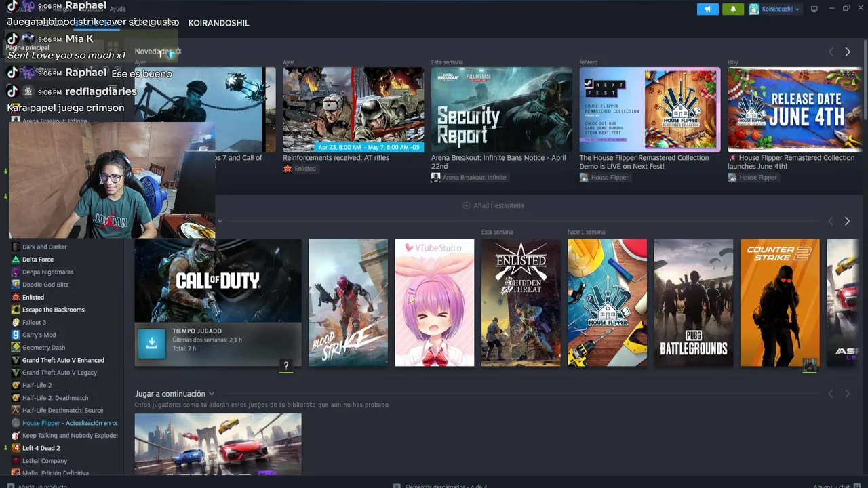Viewport: 868px width, 488px height.
Task: Select the VTube Studio cover
Action: click(435, 302)
